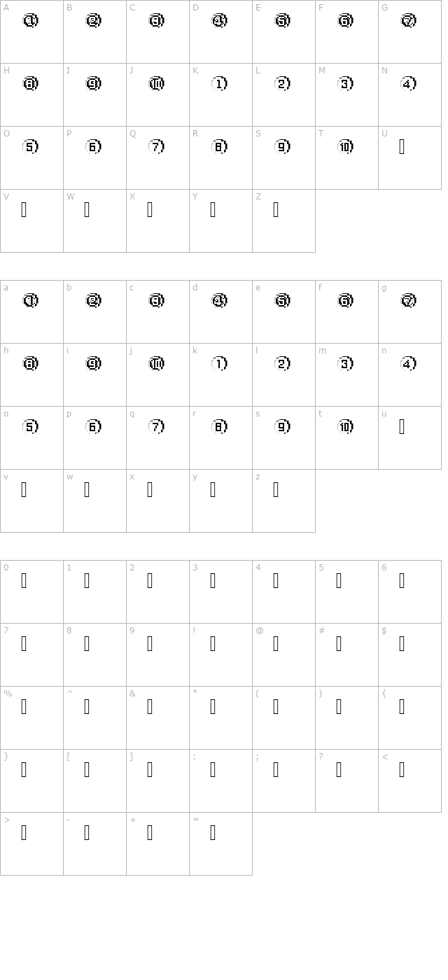The width and height of the screenshot is (448, 980).
Task: Click the missing glyph box in digit 0 cell
Action: coord(24,581)
